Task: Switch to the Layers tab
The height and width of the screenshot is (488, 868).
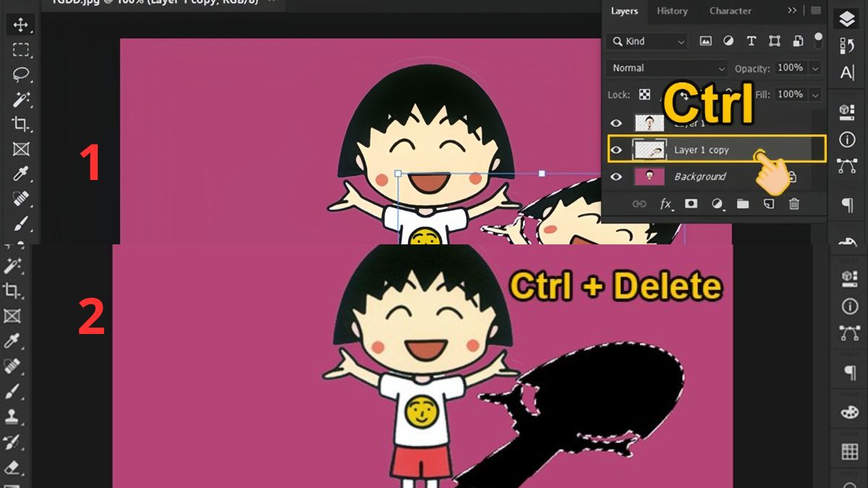Action: 624,11
